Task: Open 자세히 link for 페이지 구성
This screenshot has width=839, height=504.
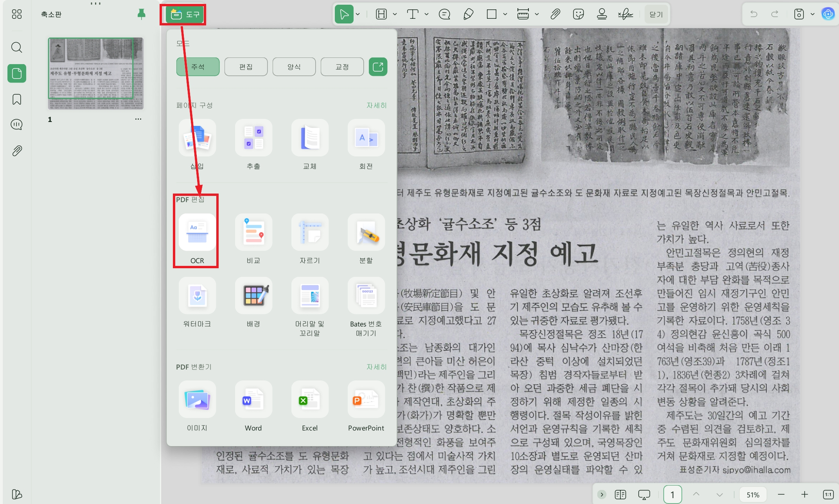Action: (376, 105)
